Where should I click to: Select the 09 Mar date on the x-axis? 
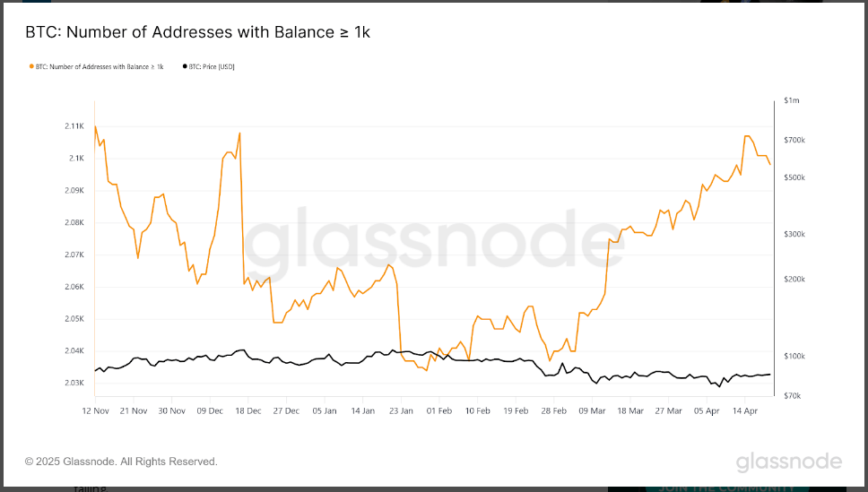[x=593, y=411]
